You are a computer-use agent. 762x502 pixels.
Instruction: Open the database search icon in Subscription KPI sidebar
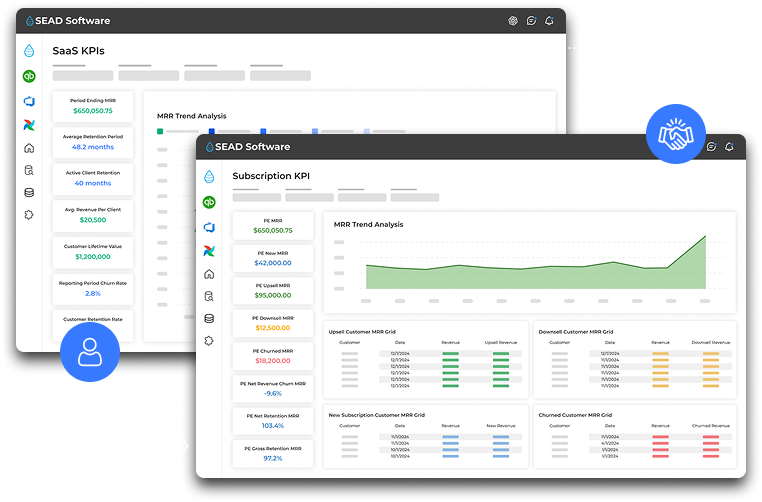209,296
